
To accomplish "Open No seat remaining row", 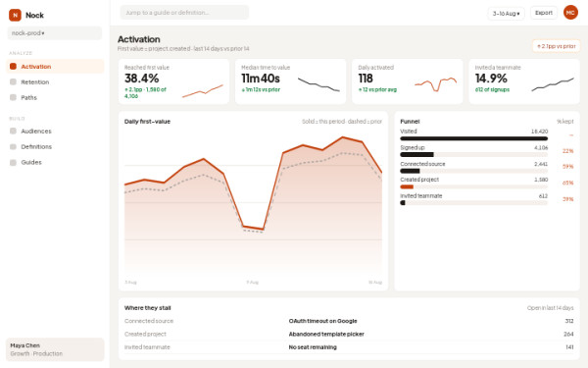I will (x=349, y=347).
